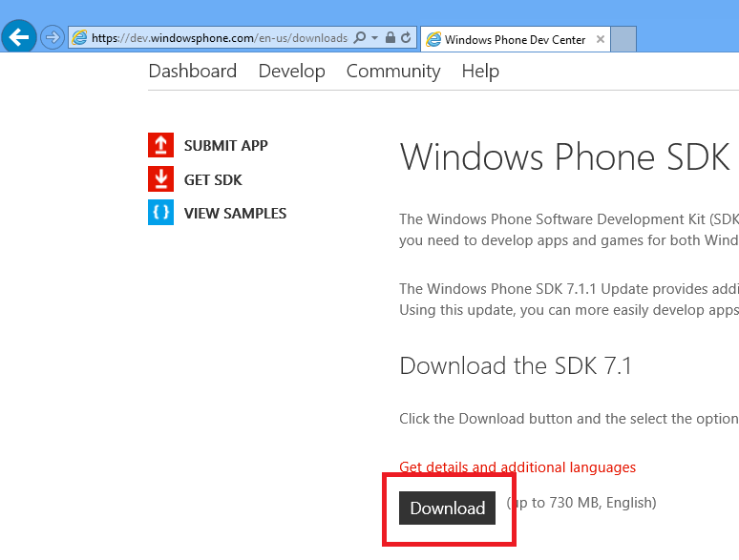Open the address bar autocomplete dropdown arrow
The height and width of the screenshot is (560, 739).
click(x=374, y=37)
